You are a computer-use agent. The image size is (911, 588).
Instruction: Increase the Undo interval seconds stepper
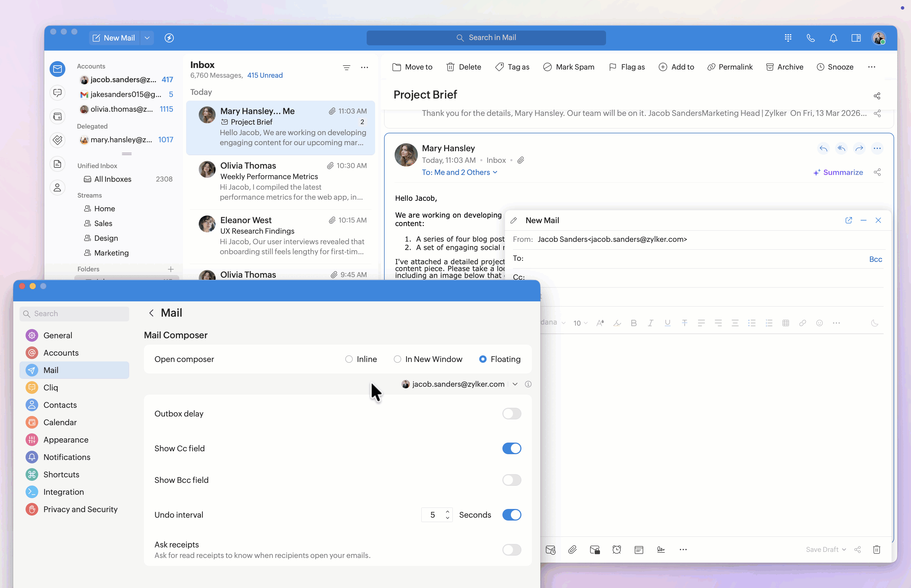447,511
